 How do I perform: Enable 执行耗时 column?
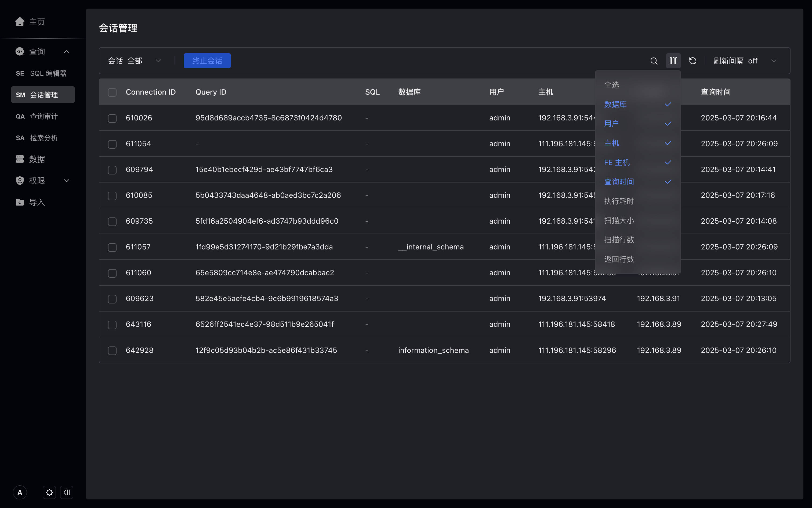click(638, 201)
